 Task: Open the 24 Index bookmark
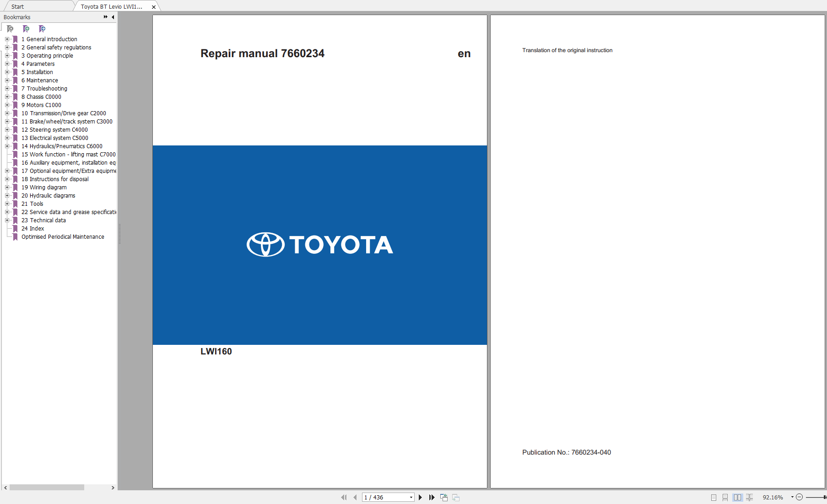33,228
